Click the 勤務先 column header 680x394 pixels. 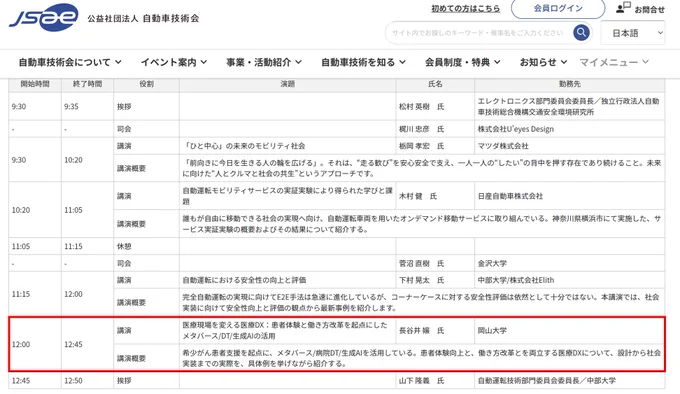[x=569, y=84]
